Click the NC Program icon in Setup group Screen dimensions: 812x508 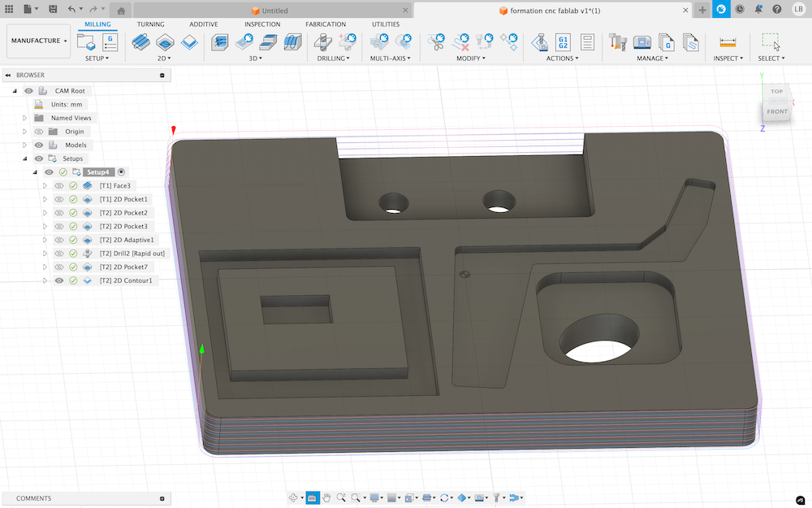point(110,42)
